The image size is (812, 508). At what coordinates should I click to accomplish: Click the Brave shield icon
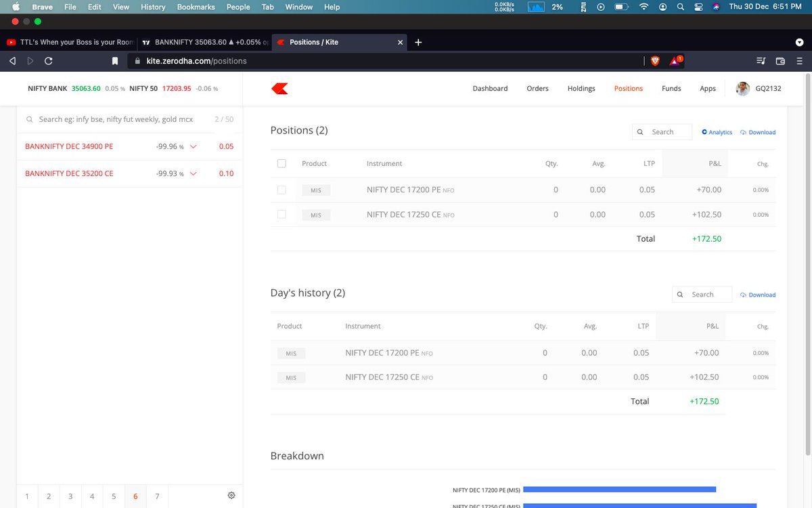click(x=655, y=61)
